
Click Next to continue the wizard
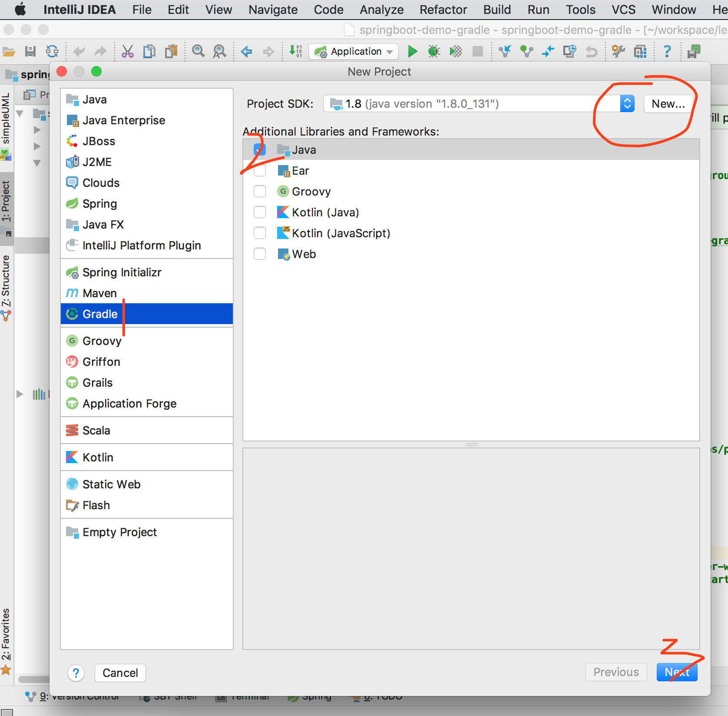pyautogui.click(x=677, y=672)
